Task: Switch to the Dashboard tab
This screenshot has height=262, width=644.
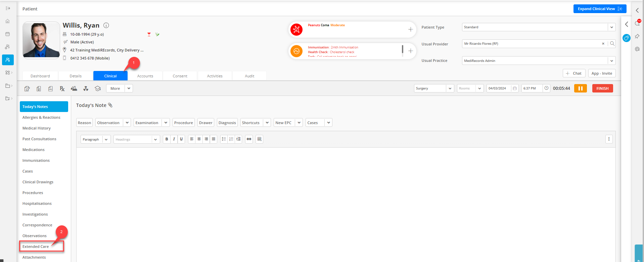Action: pyautogui.click(x=40, y=76)
